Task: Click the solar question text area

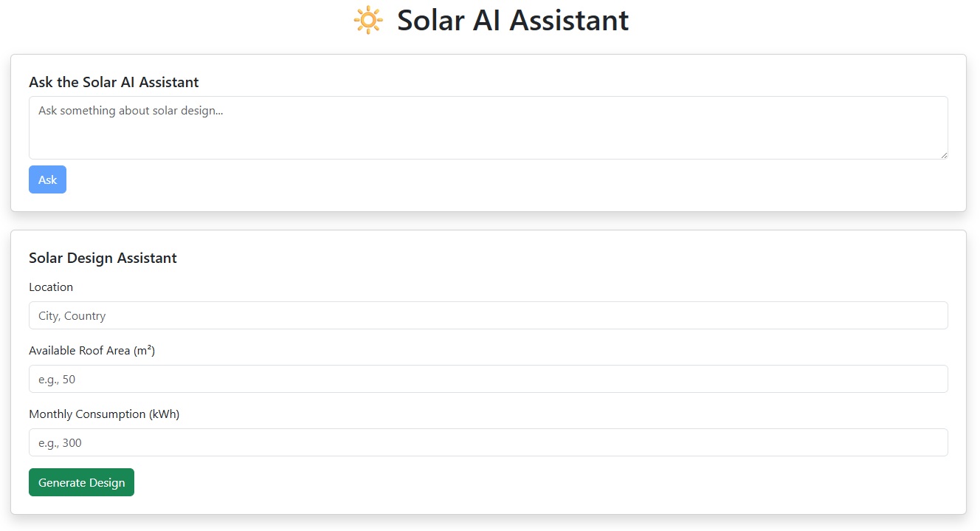Action: [x=487, y=127]
